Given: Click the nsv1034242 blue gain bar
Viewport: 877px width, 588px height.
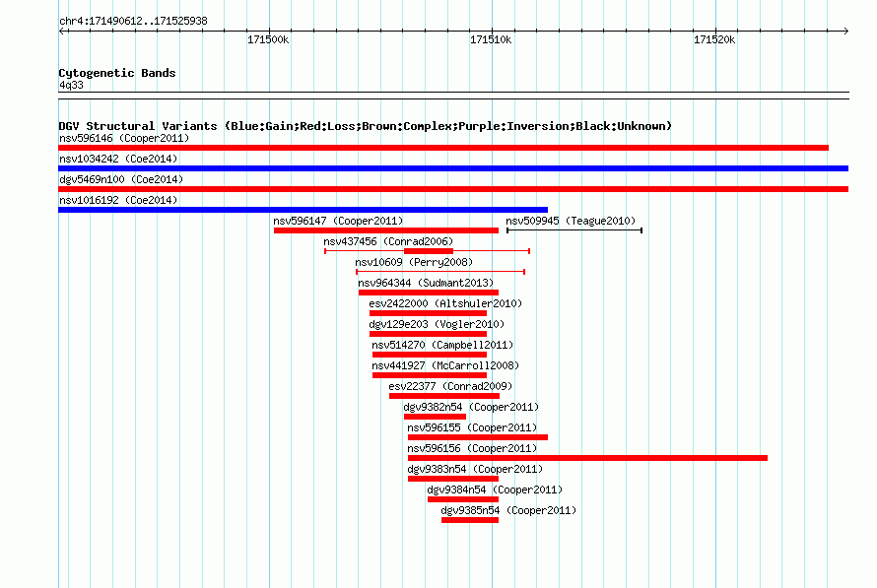Looking at the screenshot, I should [x=453, y=168].
